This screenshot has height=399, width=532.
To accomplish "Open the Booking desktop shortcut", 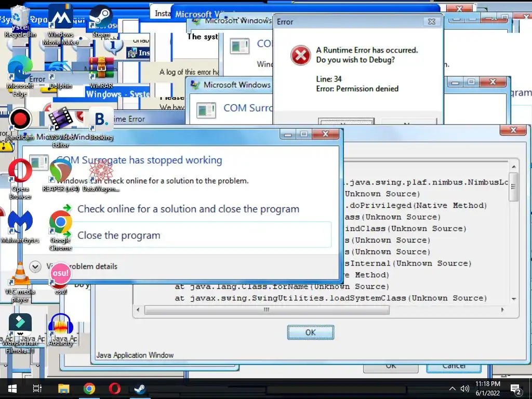I will pyautogui.click(x=101, y=123).
